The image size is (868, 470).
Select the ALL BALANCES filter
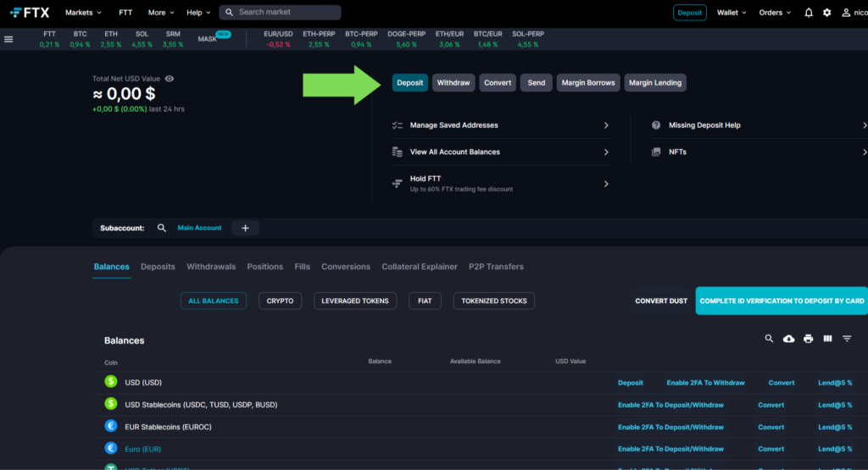pos(214,301)
